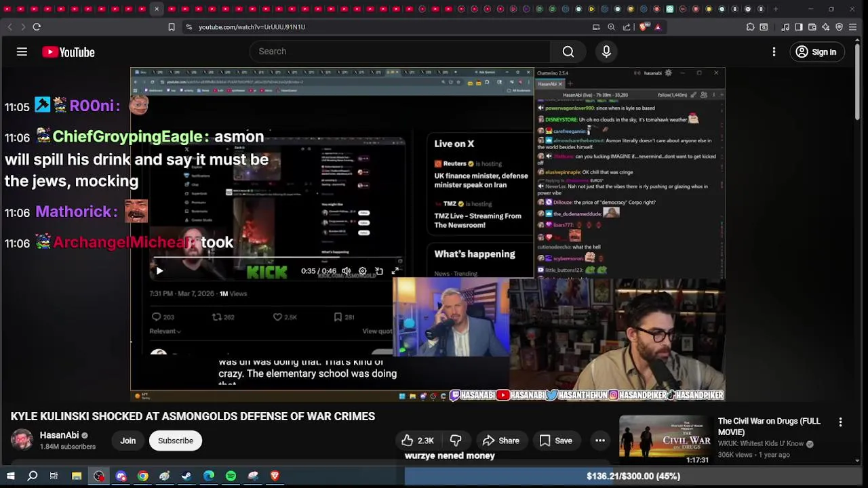Bookmark this page from the address bar
This screenshot has width=868, height=488.
172,27
